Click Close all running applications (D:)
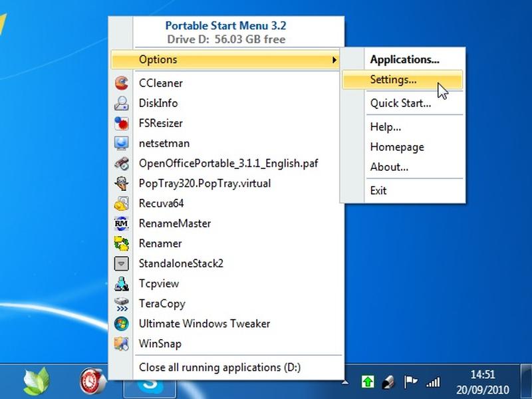 pyautogui.click(x=219, y=368)
